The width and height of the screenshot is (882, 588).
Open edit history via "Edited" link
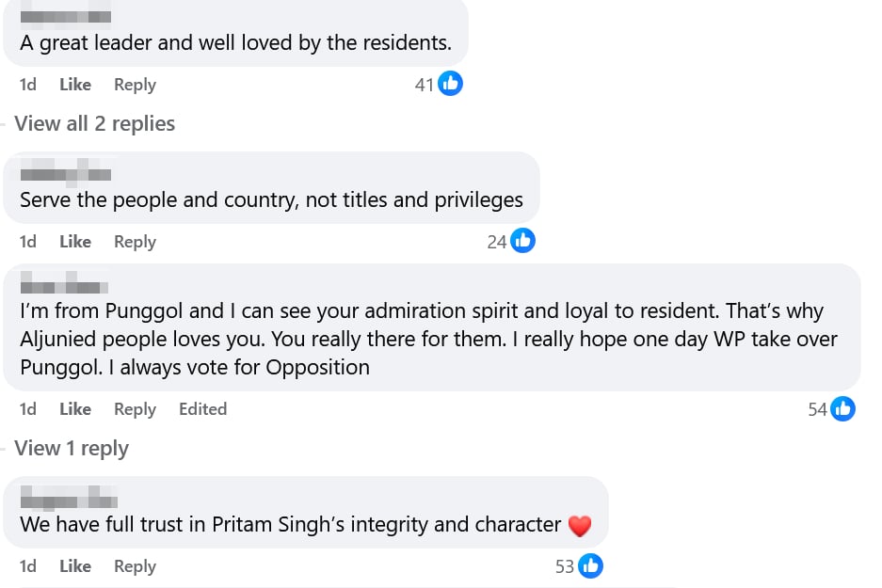[x=202, y=409]
